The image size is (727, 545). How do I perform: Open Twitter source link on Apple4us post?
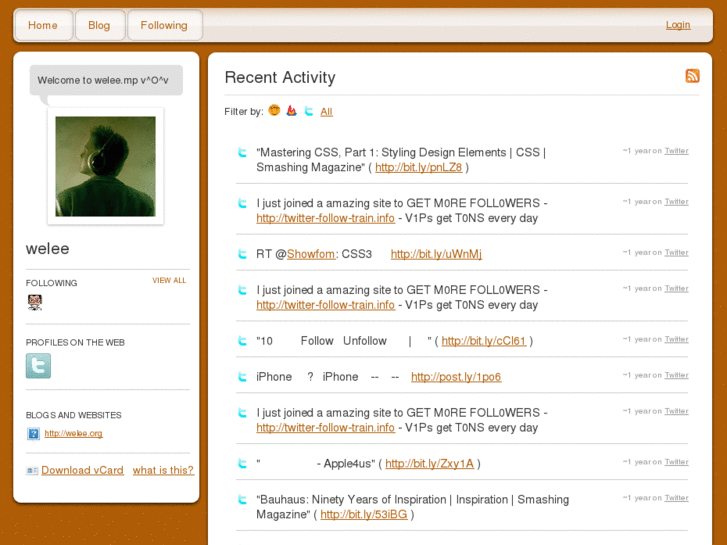[676, 462]
